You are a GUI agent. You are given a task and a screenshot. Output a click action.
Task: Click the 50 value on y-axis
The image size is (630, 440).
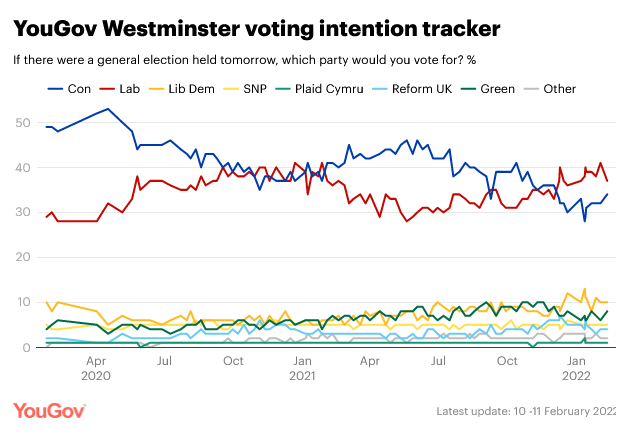[22, 123]
